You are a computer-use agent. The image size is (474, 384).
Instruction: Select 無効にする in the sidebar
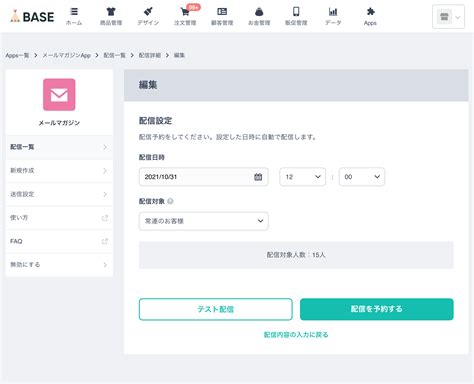59,265
